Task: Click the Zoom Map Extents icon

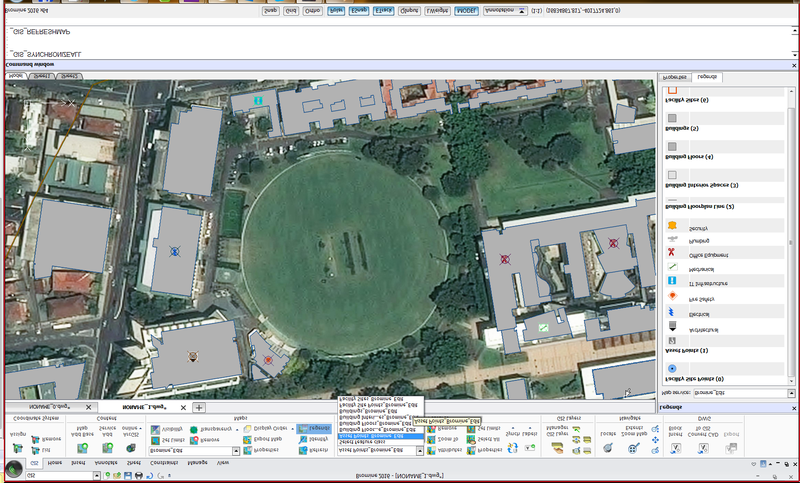Action: 634,448
